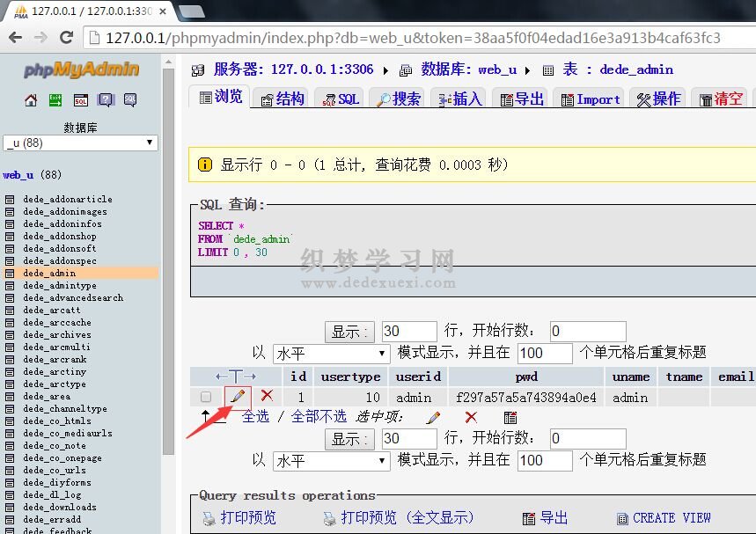This screenshot has height=534, width=756.
Task: Click the lower 显示 button
Action: pyautogui.click(x=349, y=439)
